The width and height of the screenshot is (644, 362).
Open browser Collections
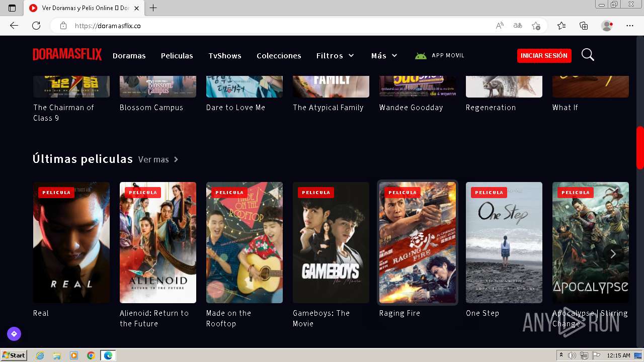tap(584, 26)
